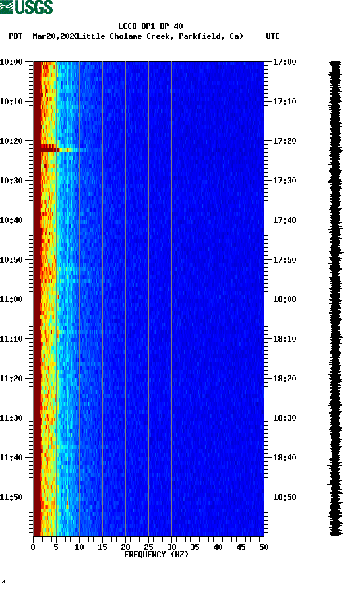Screen dimensions: 364x589
Task: Click the '18:20' UTC time label
Action: coord(284,379)
